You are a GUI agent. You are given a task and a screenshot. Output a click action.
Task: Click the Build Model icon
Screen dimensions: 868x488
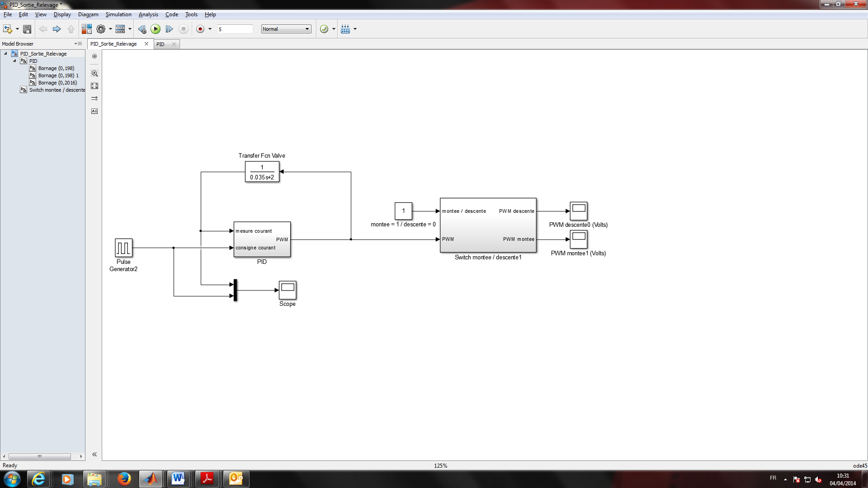[x=345, y=29]
